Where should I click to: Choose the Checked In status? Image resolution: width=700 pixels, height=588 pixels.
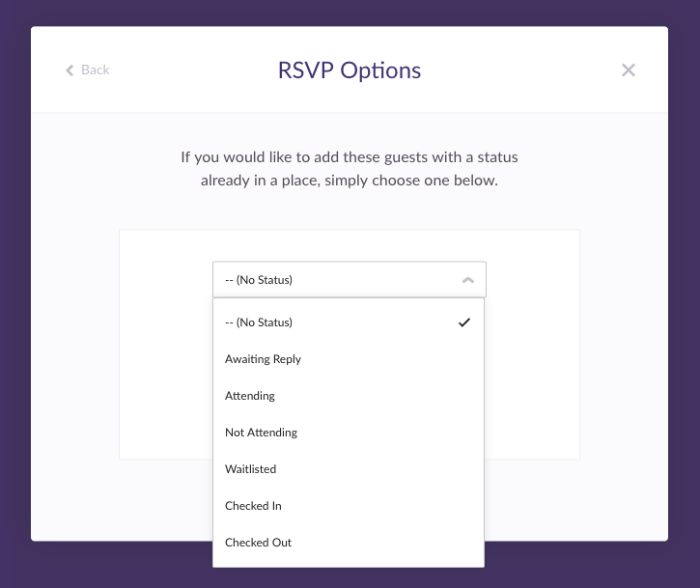pos(349,505)
